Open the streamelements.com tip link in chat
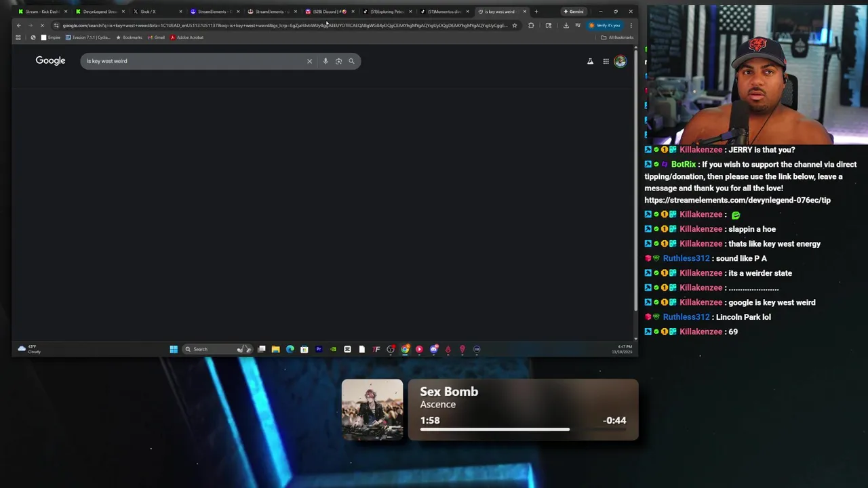This screenshot has height=488, width=868. (x=737, y=200)
